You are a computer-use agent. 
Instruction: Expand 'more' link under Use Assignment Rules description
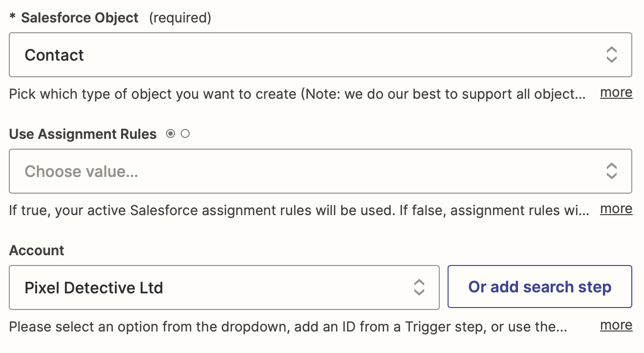click(616, 209)
